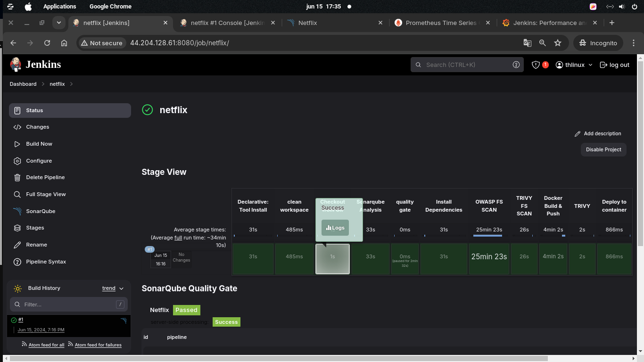
Task: Focus the build history Filter field
Action: tap(69, 304)
